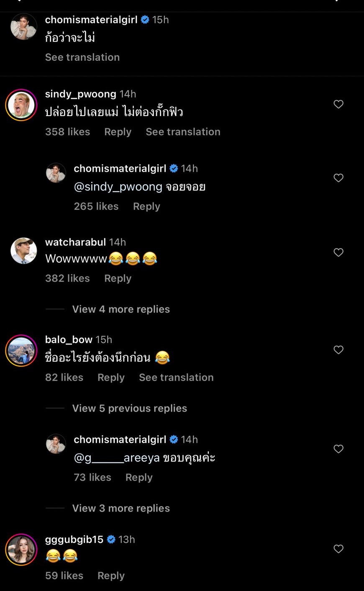Expand View 4 more replies under watcharabul
This screenshot has height=591, width=364.
[x=121, y=309]
